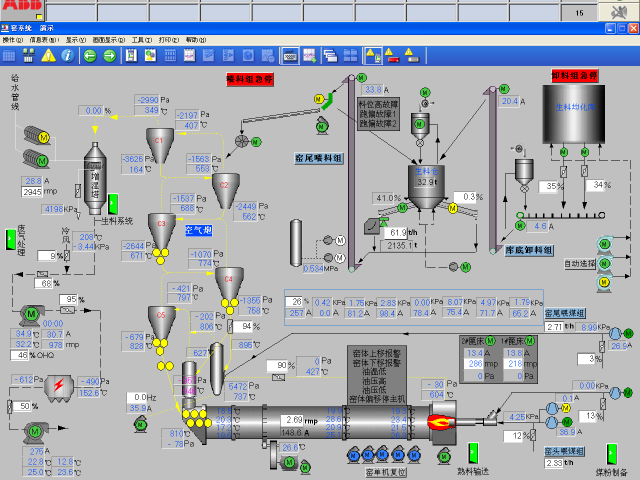This screenshot has width=640, height=480.
Task: Open the 画面显示(D) menu
Action: point(109,40)
